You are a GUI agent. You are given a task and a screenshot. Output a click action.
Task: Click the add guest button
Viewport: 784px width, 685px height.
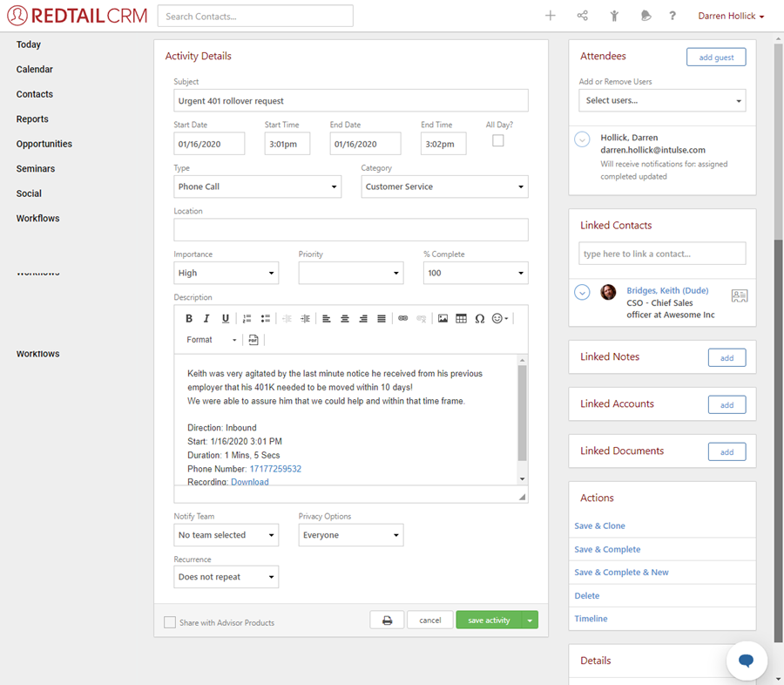[716, 57]
